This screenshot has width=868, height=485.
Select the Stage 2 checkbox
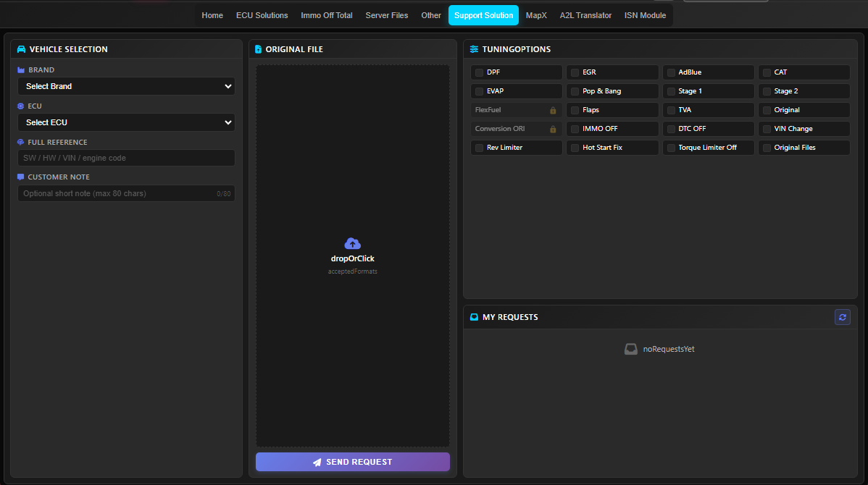(x=767, y=91)
